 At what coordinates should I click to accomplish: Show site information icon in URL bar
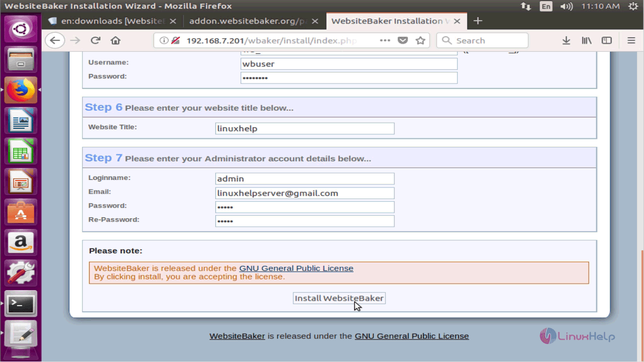pos(164,41)
